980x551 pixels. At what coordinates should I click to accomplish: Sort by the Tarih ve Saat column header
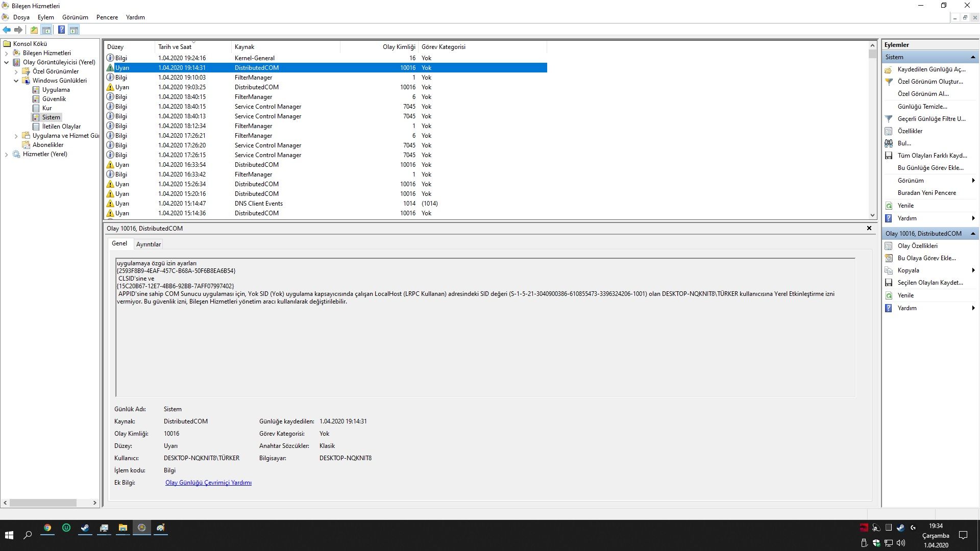[x=175, y=47]
